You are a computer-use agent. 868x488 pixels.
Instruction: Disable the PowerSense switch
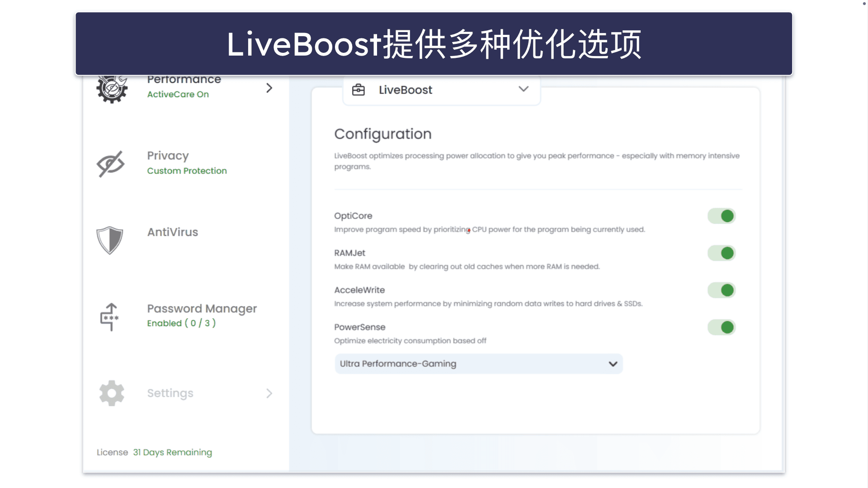tap(722, 327)
